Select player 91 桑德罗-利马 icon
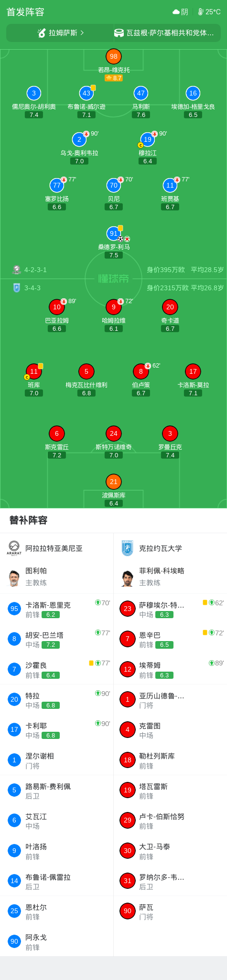Viewport: 227px width, 980px height. coord(114,233)
